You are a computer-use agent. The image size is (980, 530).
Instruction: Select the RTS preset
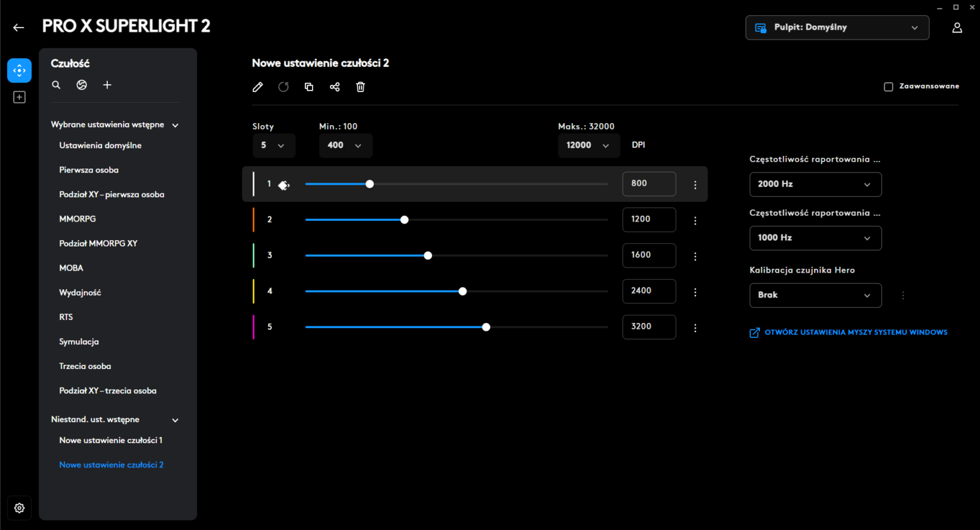point(66,317)
